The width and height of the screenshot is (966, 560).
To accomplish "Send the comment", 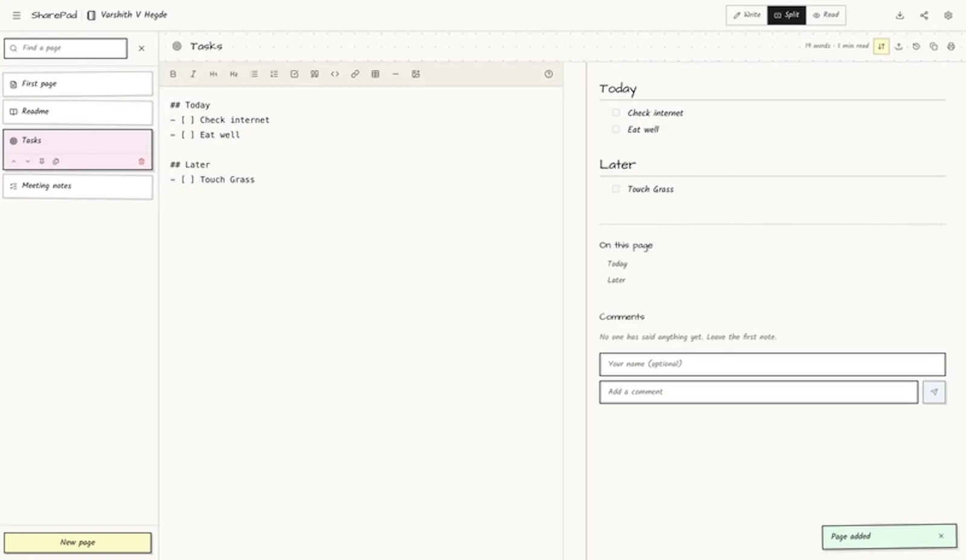I will click(934, 392).
